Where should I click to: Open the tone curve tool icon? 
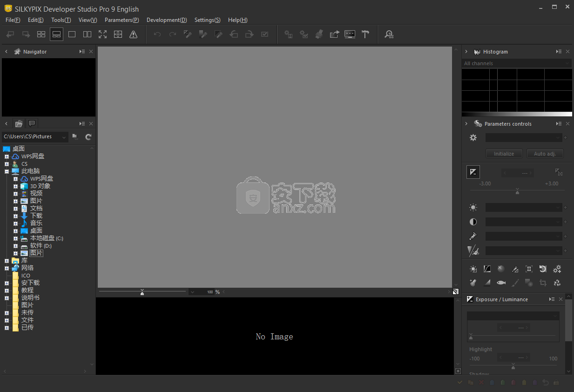(487, 269)
